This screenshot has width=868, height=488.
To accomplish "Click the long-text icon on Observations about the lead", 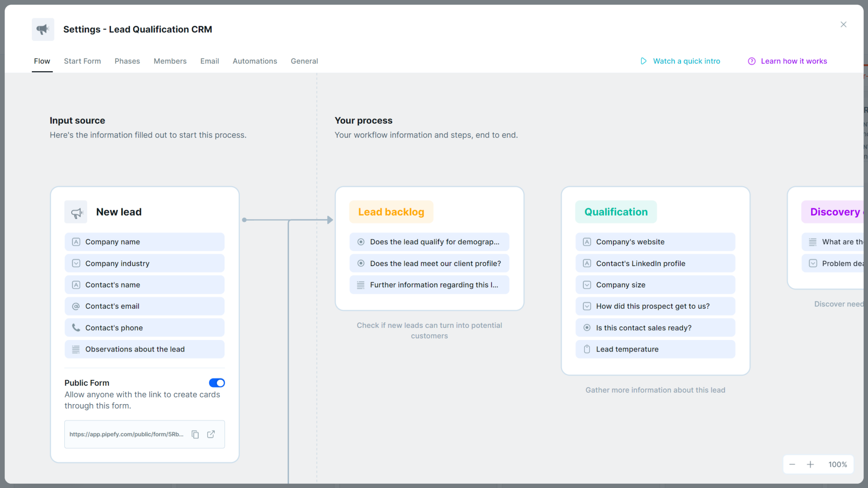I will 76,349.
